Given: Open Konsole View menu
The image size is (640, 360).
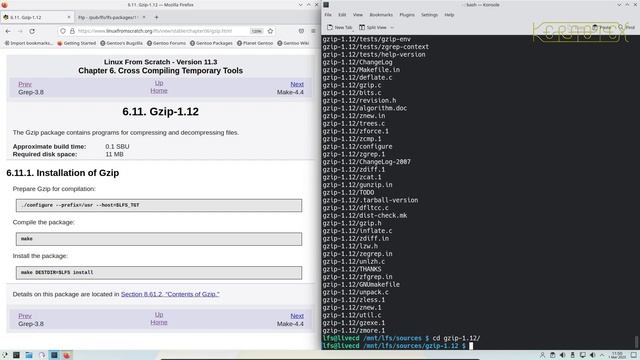Looking at the screenshot, I should [358, 15].
